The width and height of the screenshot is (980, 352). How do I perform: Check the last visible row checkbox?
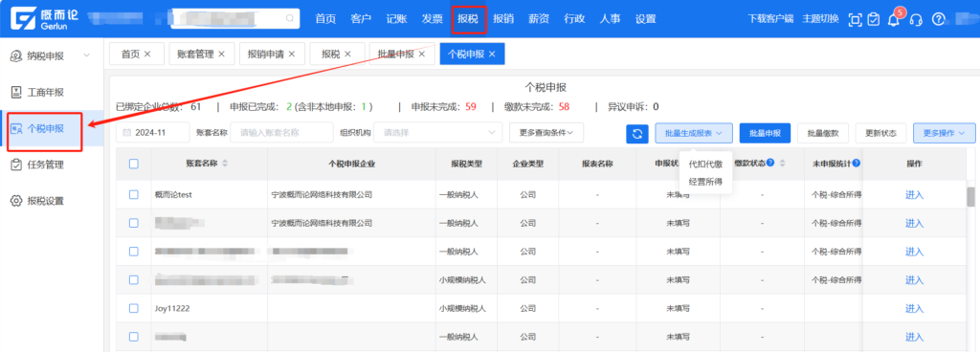133,337
